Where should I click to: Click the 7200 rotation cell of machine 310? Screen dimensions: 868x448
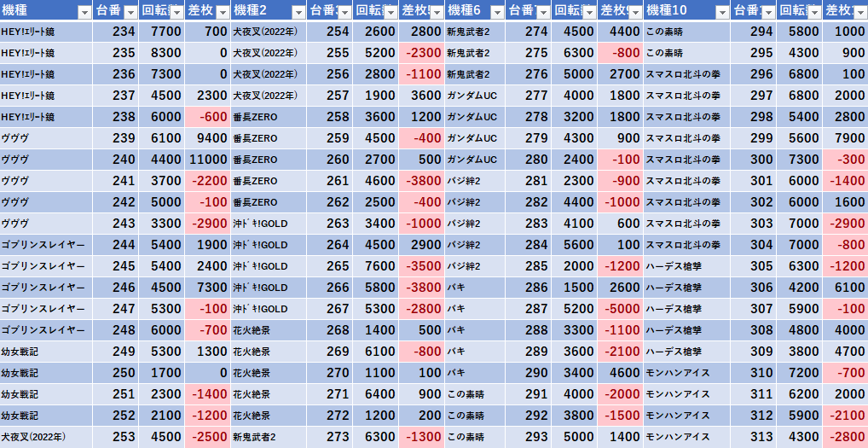click(799, 373)
